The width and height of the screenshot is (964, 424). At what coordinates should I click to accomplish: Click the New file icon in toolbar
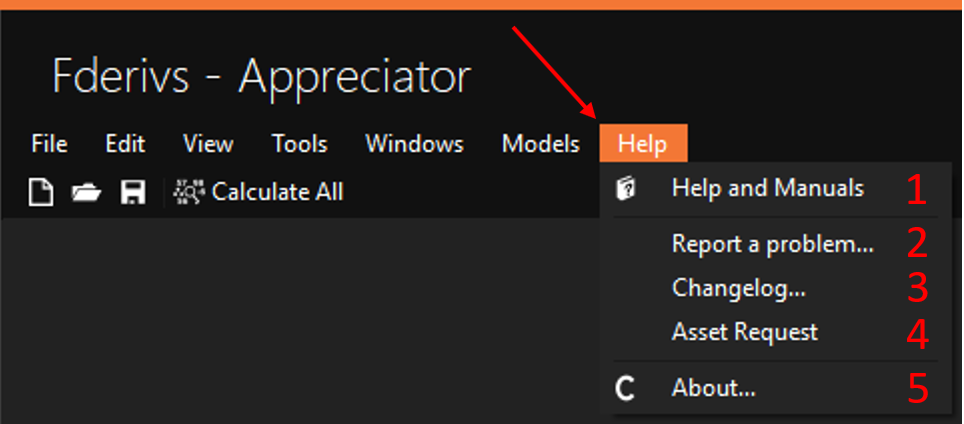pos(41,192)
